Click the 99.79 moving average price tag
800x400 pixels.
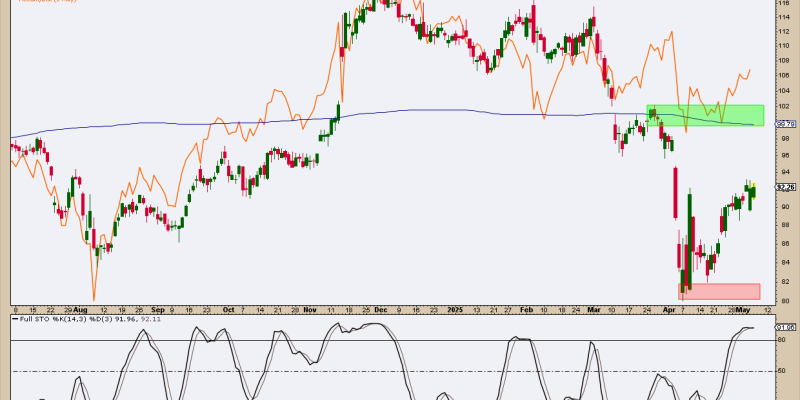click(x=784, y=123)
